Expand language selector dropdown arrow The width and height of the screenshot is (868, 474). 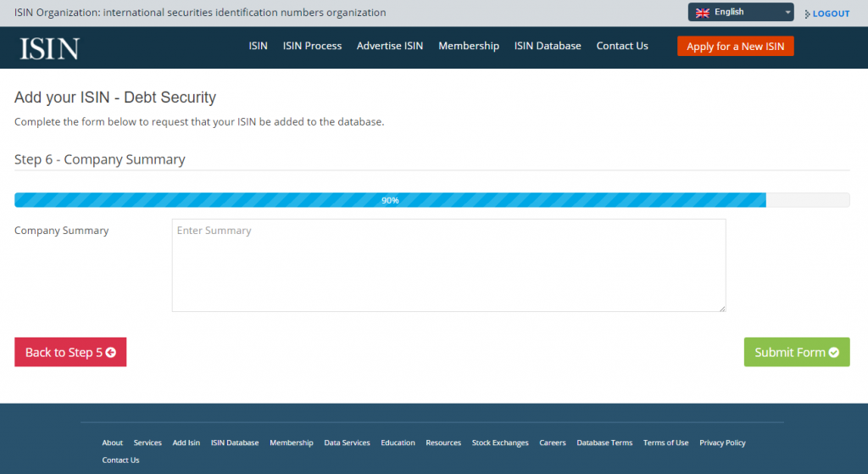click(787, 12)
